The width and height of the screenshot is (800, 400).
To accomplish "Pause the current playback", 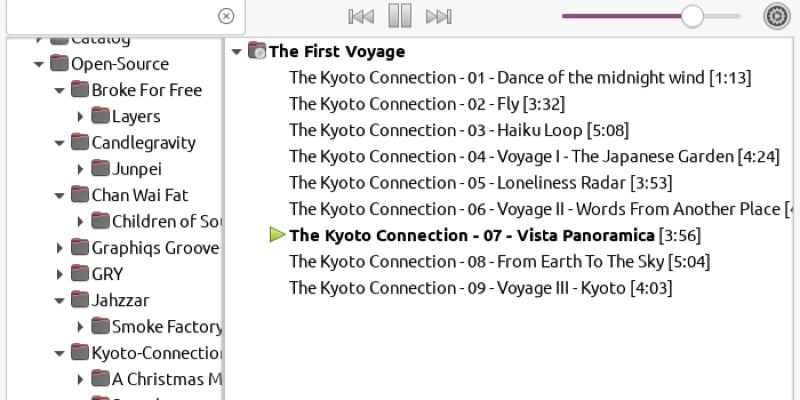I will pos(400,16).
